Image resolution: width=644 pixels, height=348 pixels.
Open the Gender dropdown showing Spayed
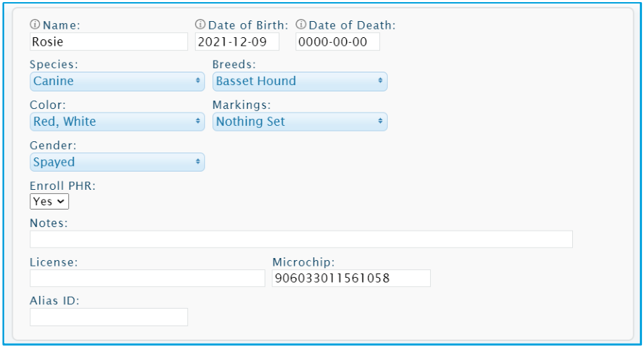117,162
